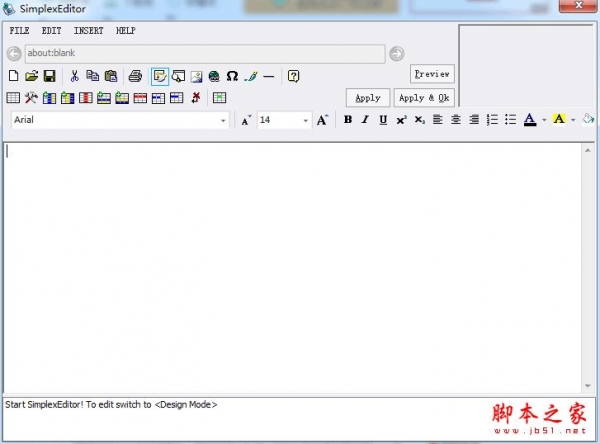Increase font size with large A icon
Viewport: 600px width, 444px height.
point(322,120)
